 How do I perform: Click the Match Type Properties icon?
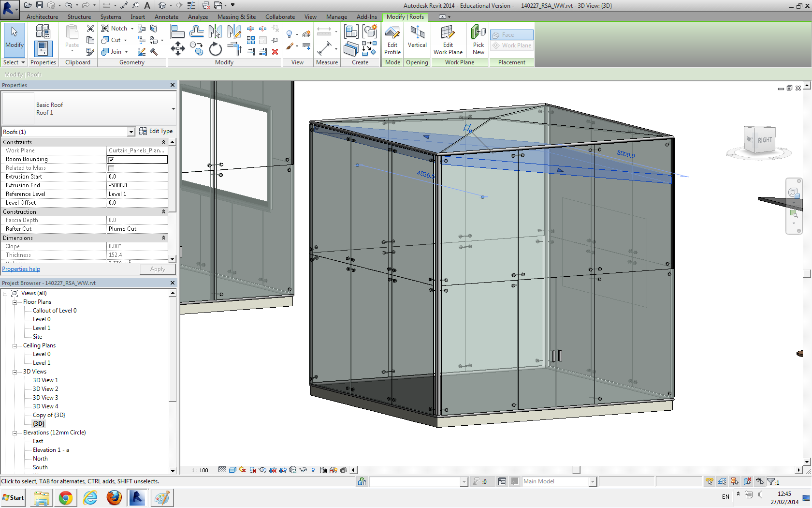pyautogui.click(x=90, y=51)
